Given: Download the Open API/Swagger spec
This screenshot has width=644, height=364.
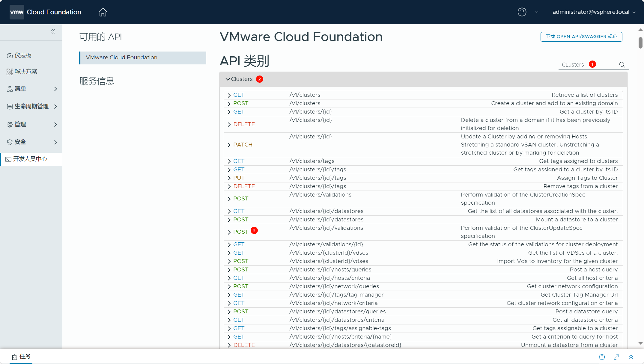Looking at the screenshot, I should 581,37.
